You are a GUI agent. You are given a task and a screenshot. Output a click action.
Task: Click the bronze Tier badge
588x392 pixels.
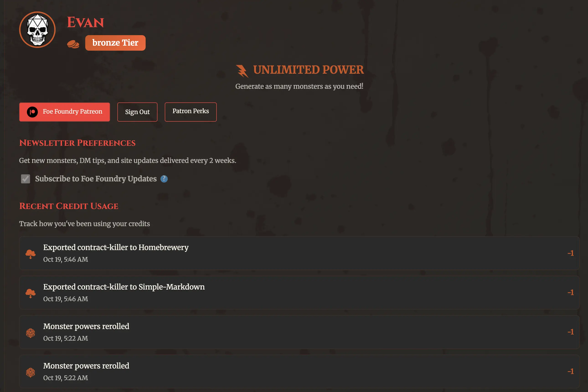pyautogui.click(x=115, y=42)
